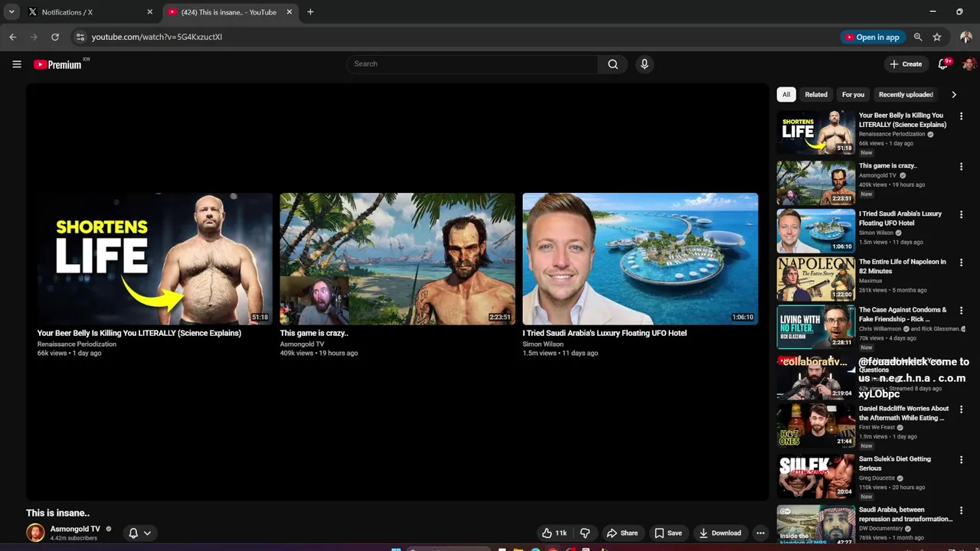980x551 pixels.
Task: Open a new browser tab
Action: 310,12
